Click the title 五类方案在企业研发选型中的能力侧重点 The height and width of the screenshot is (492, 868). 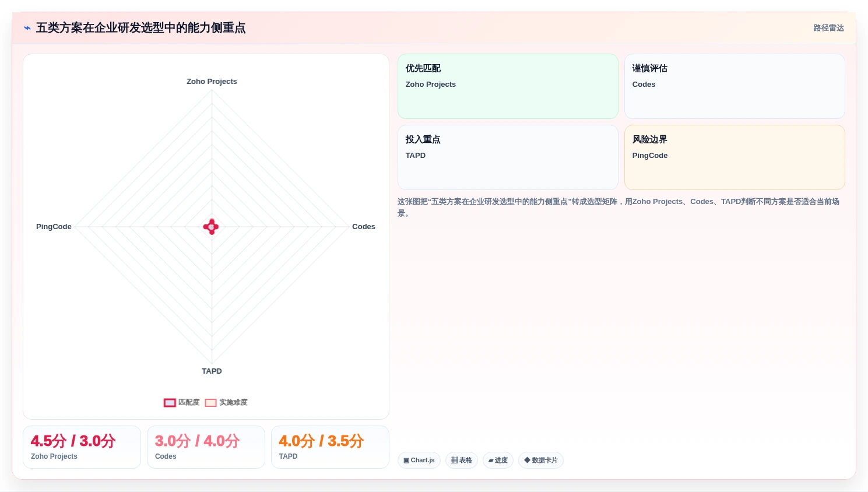click(140, 28)
